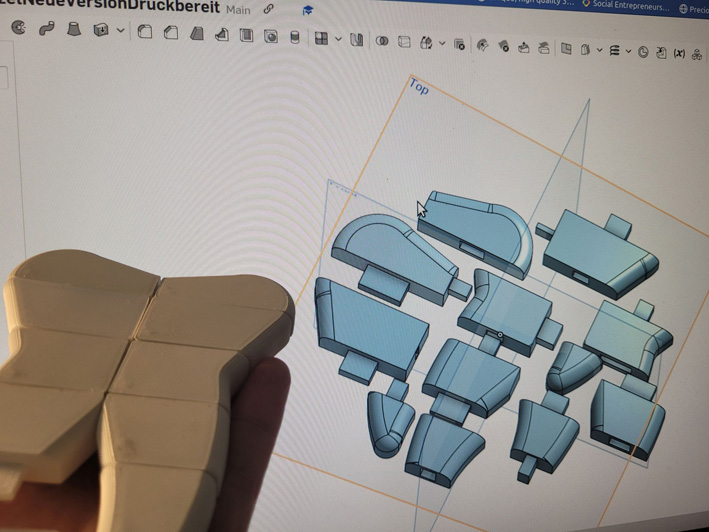
Task: Select the Replace face tool
Action: click(544, 47)
